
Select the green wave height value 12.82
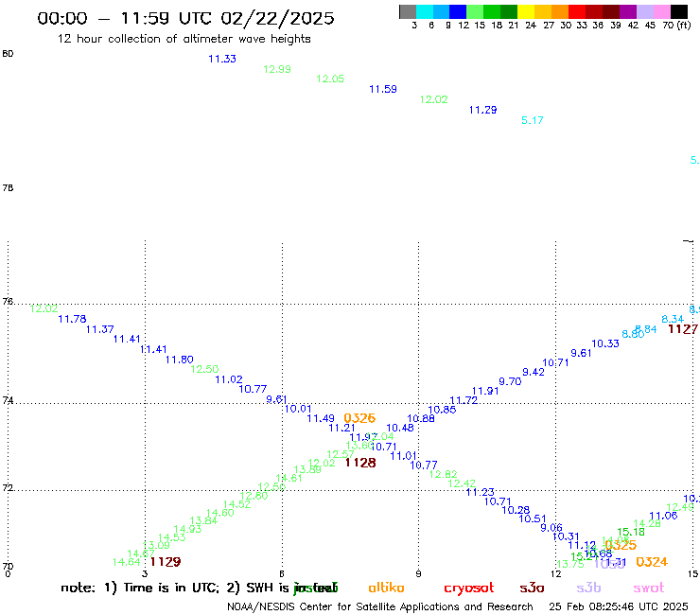coord(444,474)
